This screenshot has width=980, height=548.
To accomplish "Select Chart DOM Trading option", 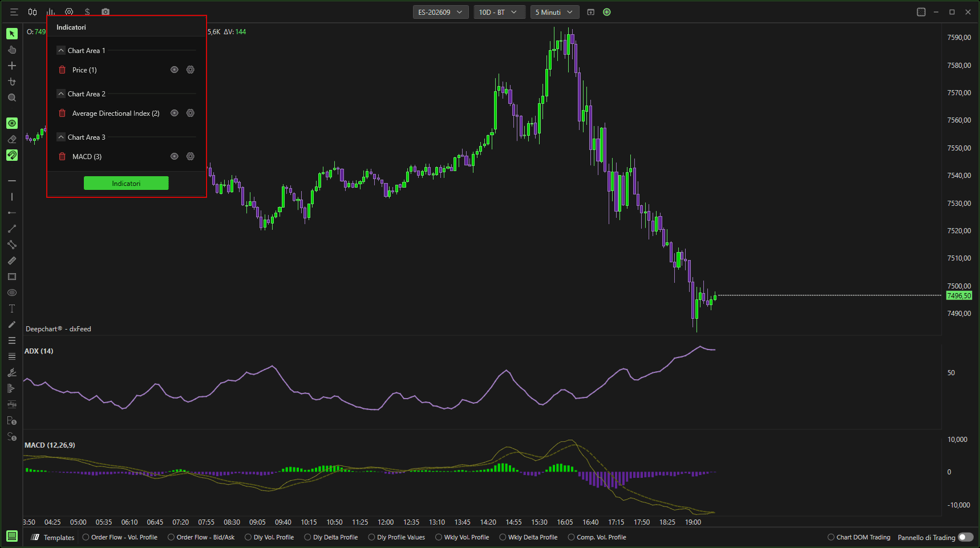I will (859, 537).
